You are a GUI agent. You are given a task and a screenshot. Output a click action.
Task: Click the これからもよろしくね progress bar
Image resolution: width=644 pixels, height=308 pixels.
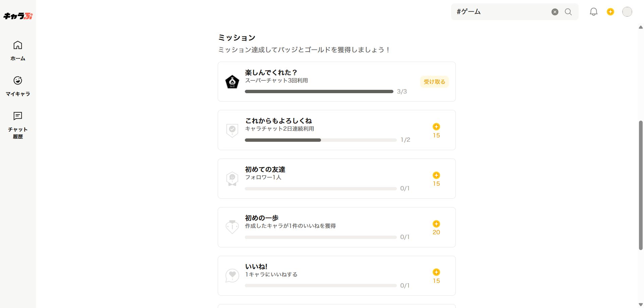[320, 140]
